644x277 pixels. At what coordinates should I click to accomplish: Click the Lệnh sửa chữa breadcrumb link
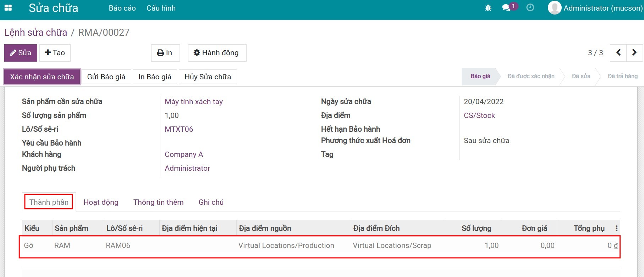[x=35, y=33]
